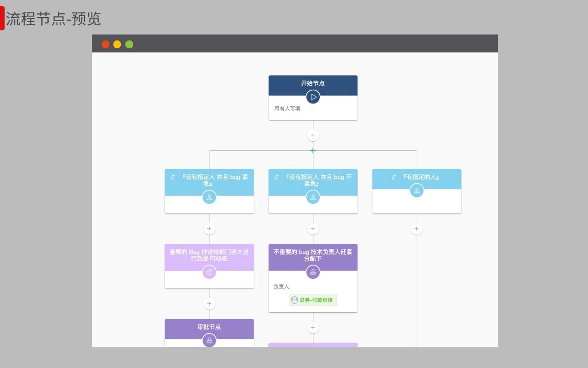Viewport: 588px width, 368px height.
Task: Select the 财务-付款审核 assignee tag
Action: click(x=313, y=300)
